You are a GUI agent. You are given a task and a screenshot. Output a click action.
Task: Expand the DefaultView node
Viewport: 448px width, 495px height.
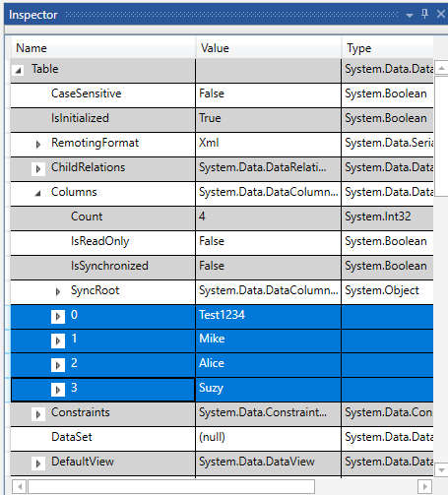38,464
